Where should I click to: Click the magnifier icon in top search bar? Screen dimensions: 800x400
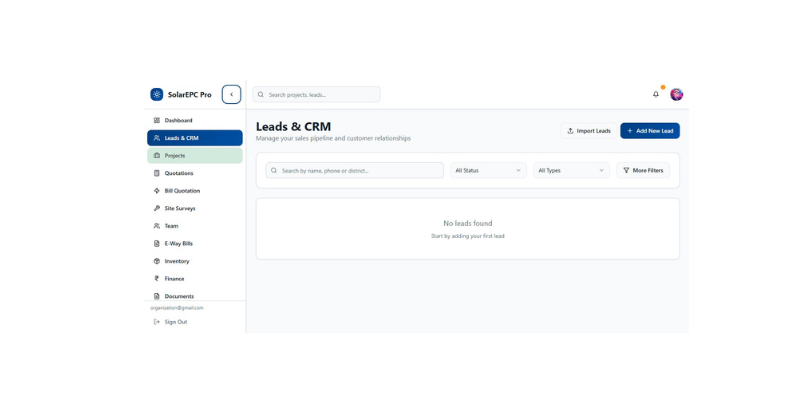click(261, 94)
